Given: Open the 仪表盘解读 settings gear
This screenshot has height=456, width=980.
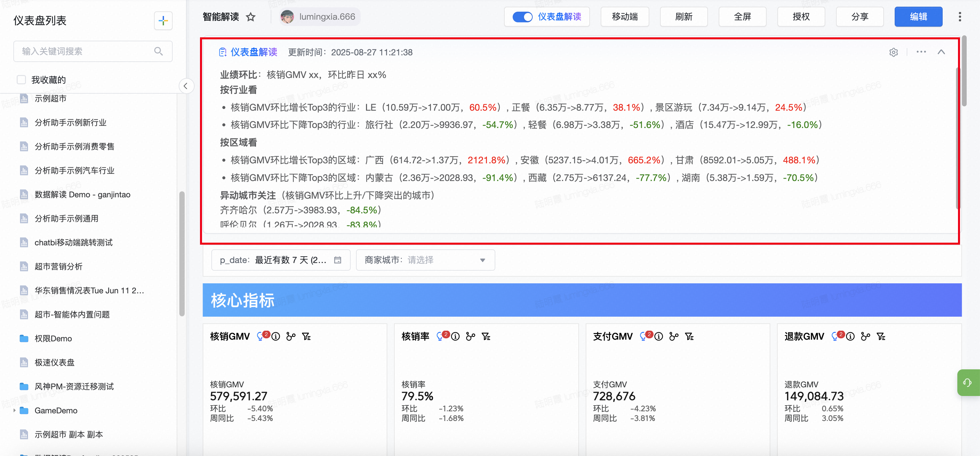Looking at the screenshot, I should pyautogui.click(x=894, y=52).
